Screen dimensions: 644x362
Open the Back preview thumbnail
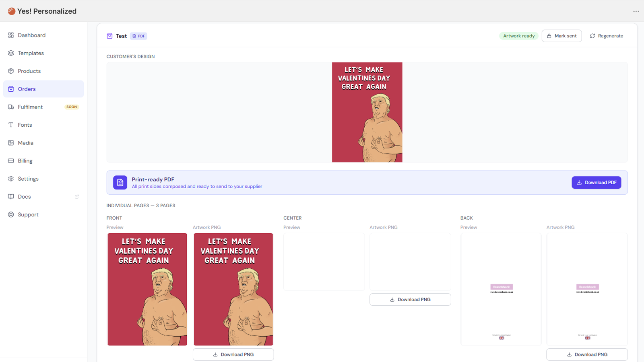coord(501,289)
